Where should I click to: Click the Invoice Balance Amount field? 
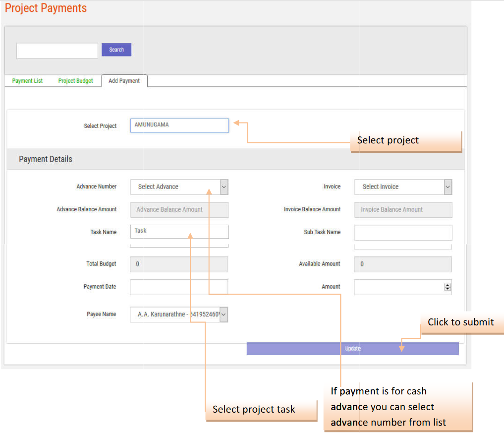click(x=403, y=210)
